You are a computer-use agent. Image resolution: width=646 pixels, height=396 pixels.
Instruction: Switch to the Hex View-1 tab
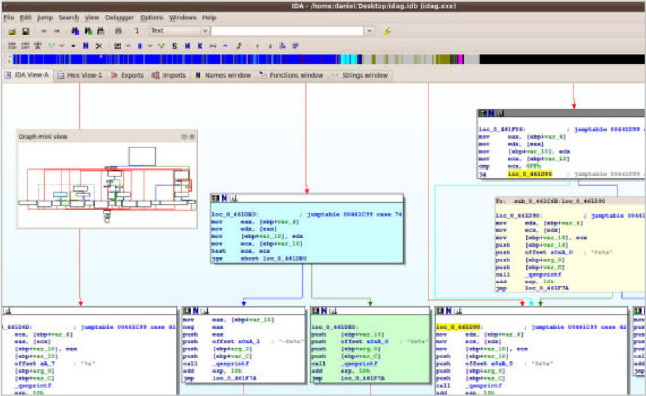click(80, 75)
